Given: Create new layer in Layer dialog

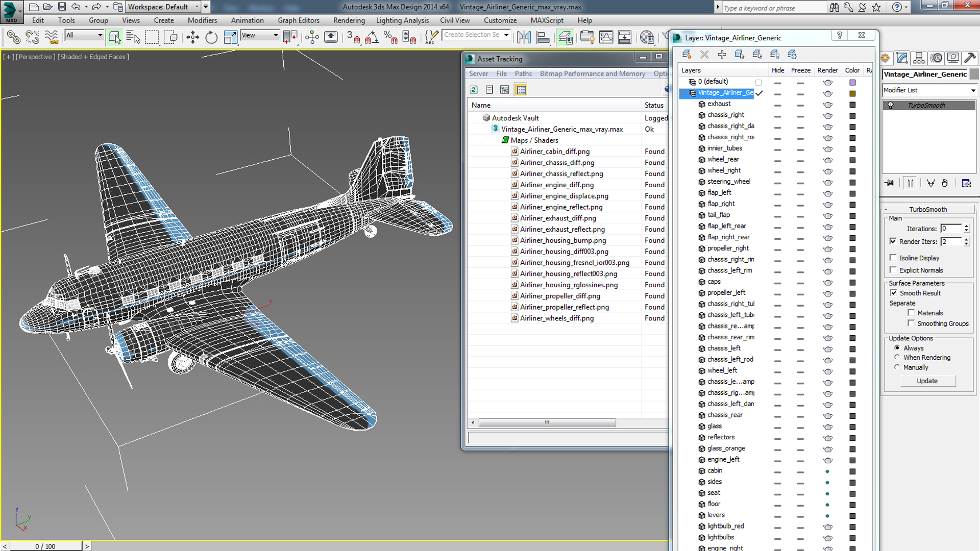Looking at the screenshot, I should click(687, 54).
